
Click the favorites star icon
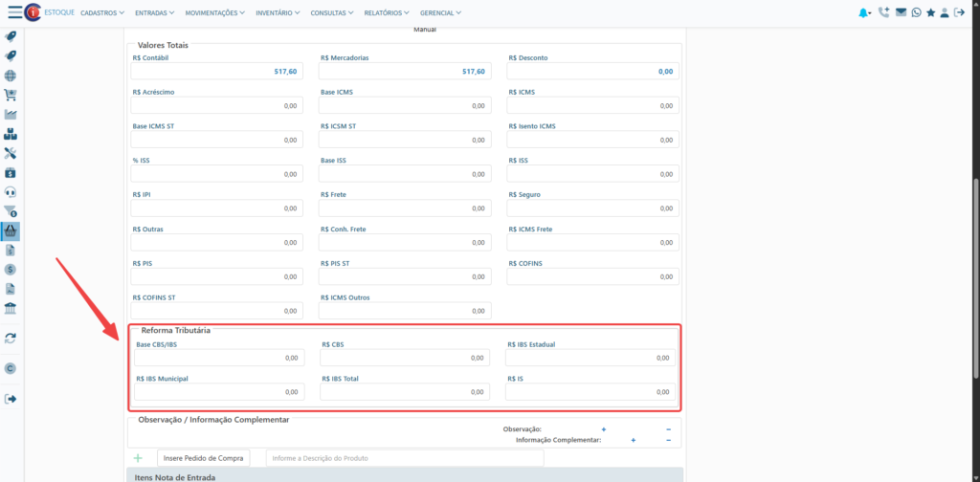tap(930, 12)
